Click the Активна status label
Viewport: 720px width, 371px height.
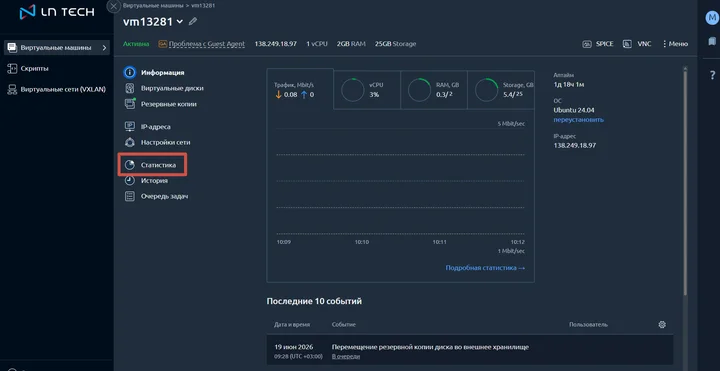(136, 44)
